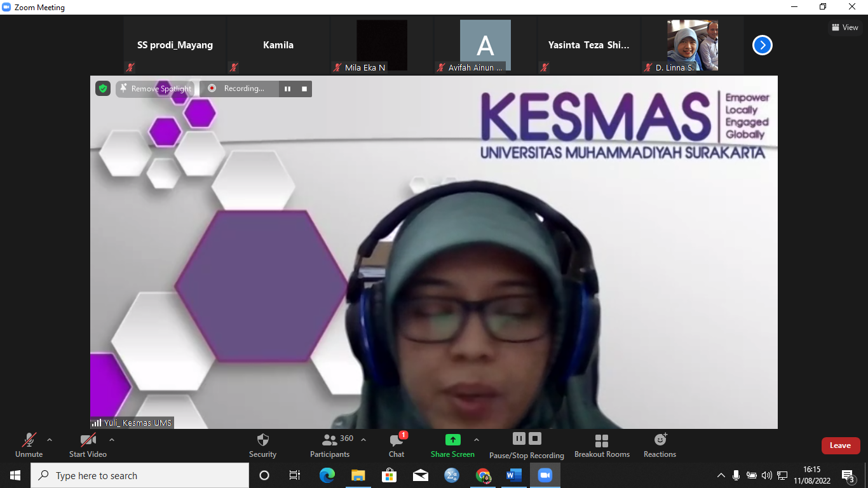Open notification center icon
The height and width of the screenshot is (488, 868).
848,475
